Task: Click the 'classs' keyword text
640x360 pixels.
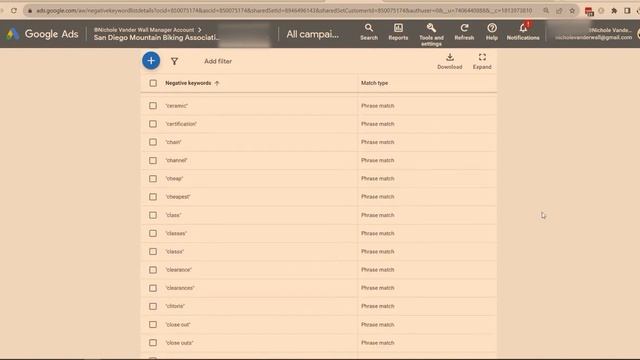Action: [x=175, y=252]
